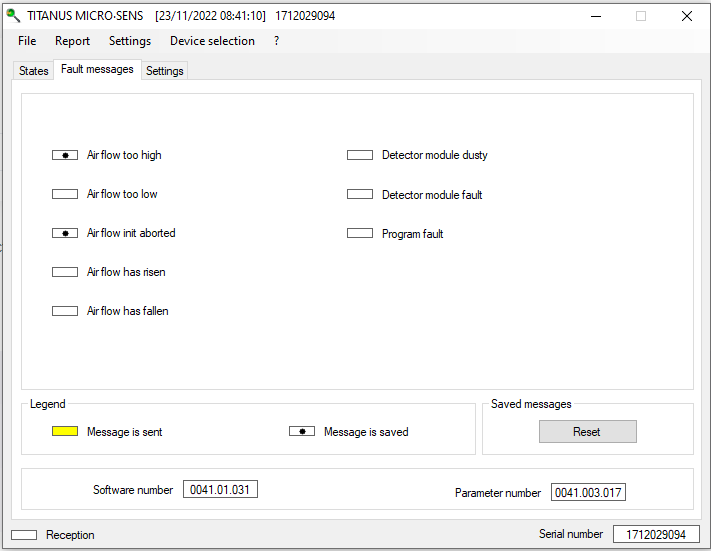Open the Report menu

click(72, 41)
